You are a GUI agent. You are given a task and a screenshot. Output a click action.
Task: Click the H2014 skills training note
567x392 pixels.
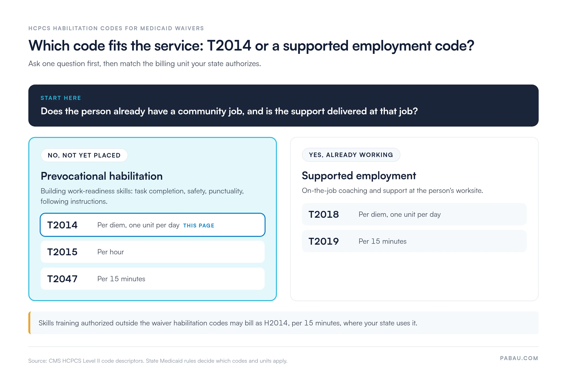(x=228, y=323)
